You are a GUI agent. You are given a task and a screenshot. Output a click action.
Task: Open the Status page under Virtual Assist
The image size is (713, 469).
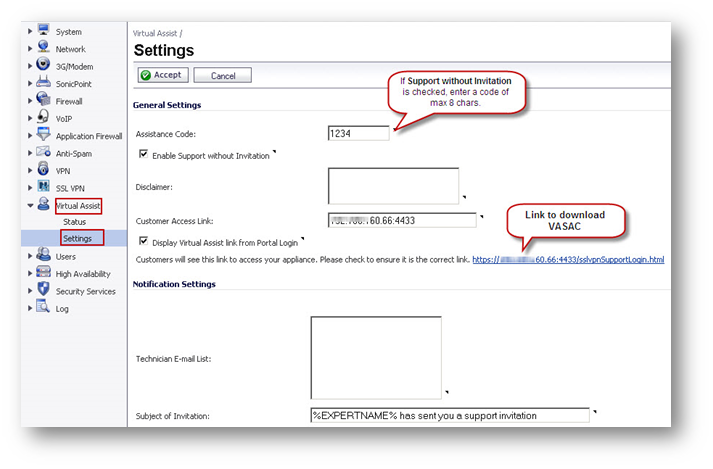(75, 221)
